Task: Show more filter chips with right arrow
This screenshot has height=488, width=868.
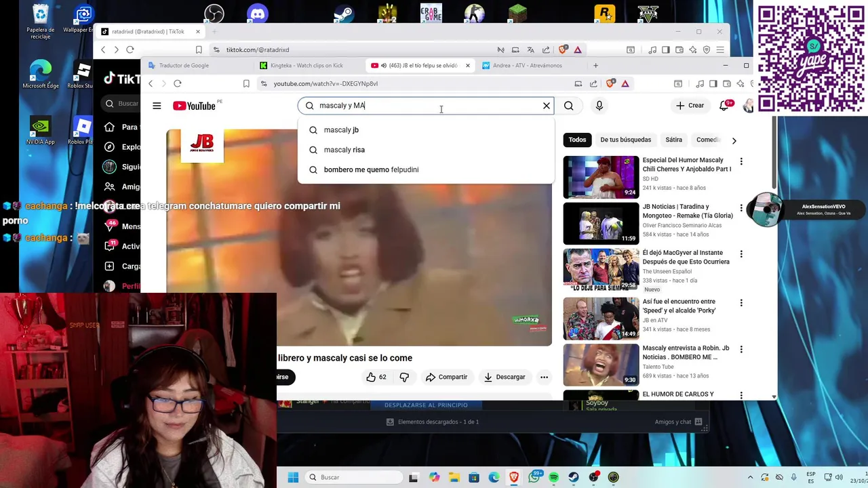Action: (x=734, y=140)
